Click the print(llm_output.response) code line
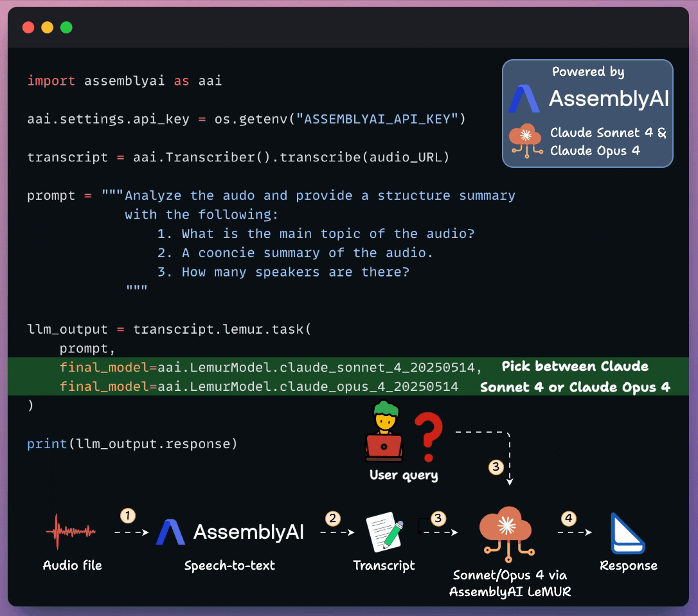The width and height of the screenshot is (698, 616). (x=132, y=444)
